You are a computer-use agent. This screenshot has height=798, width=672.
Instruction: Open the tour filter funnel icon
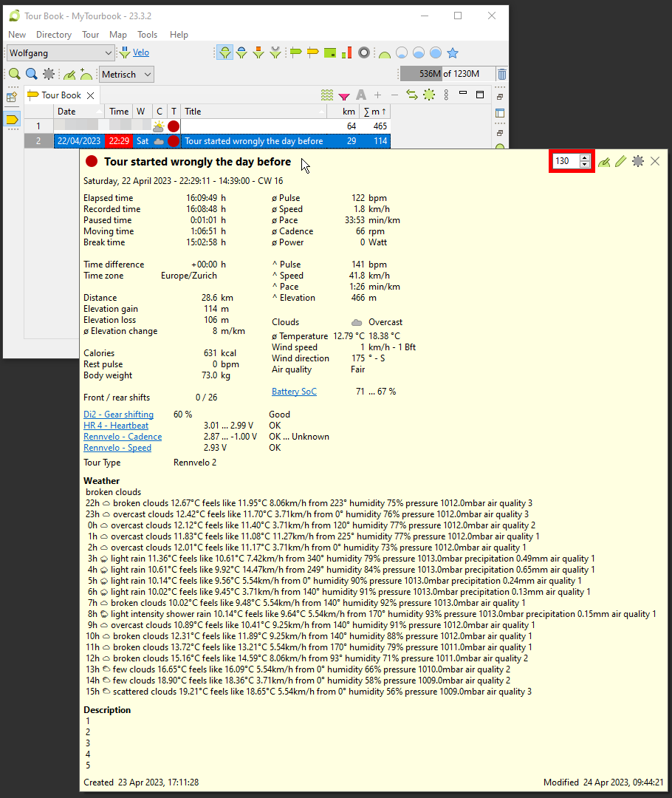pyautogui.click(x=343, y=95)
